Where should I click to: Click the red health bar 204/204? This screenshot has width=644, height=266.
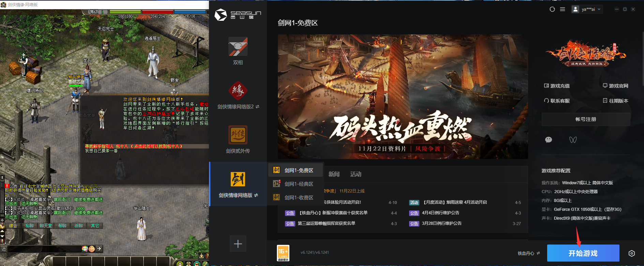[158, 12]
